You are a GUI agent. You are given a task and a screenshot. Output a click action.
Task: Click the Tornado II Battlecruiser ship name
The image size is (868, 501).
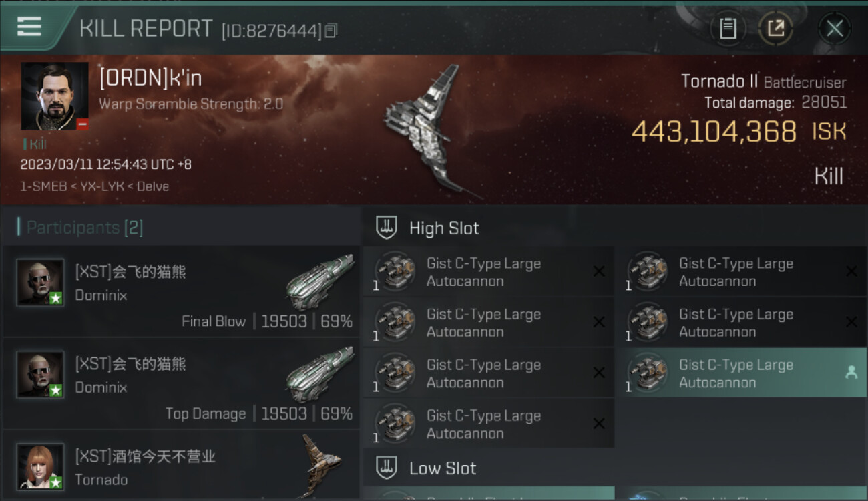pyautogui.click(x=763, y=82)
